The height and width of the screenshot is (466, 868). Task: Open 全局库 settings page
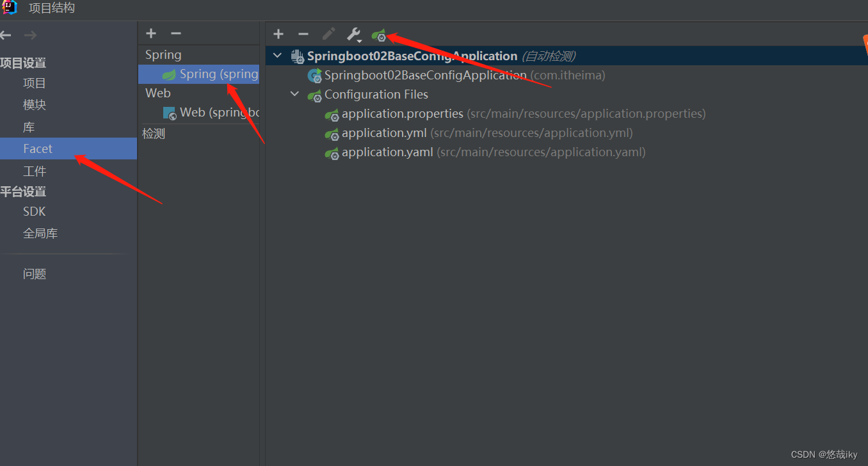tap(40, 234)
